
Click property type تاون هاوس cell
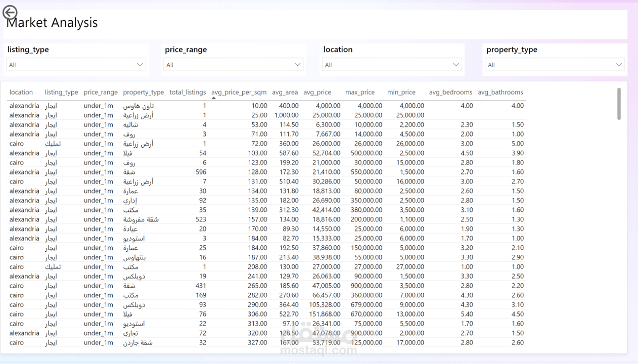click(139, 106)
